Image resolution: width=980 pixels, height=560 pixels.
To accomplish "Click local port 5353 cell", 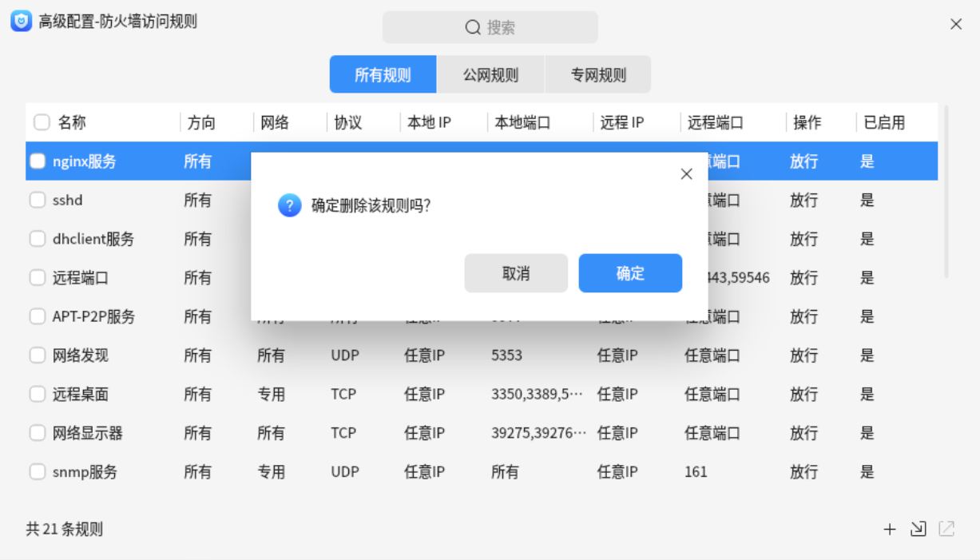I will tap(507, 355).
